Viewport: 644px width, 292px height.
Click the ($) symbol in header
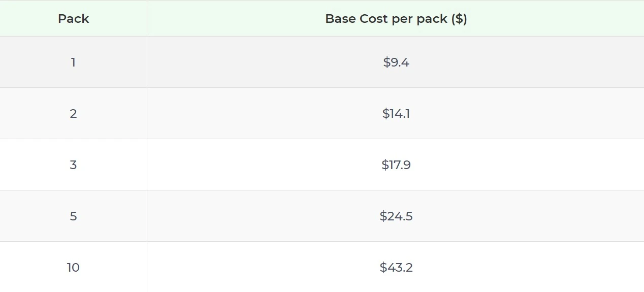click(459, 19)
